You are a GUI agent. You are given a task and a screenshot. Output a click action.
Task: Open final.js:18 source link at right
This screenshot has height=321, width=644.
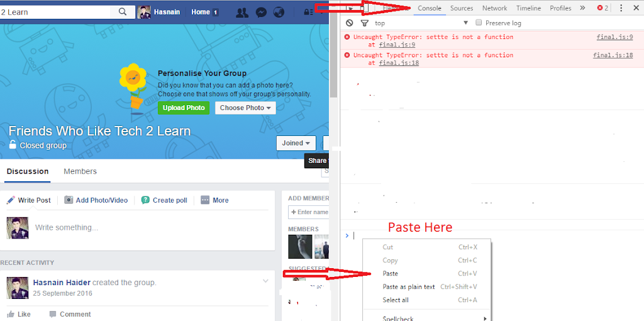(613, 55)
